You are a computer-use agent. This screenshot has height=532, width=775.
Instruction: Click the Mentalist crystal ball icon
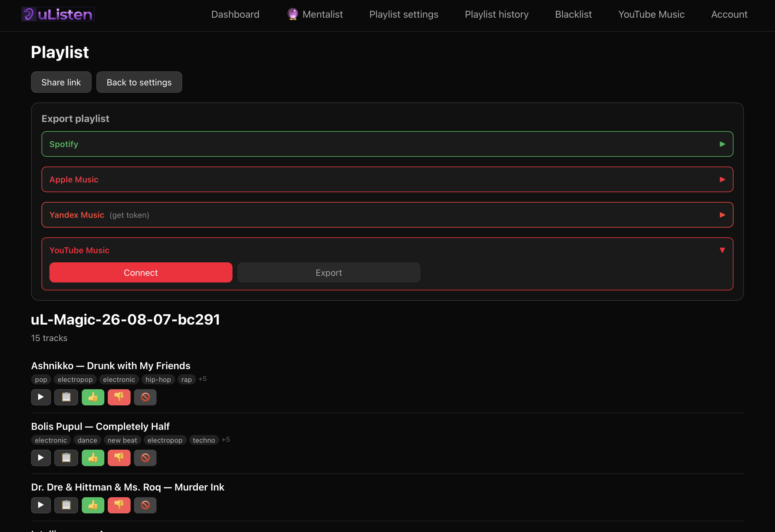coord(293,14)
